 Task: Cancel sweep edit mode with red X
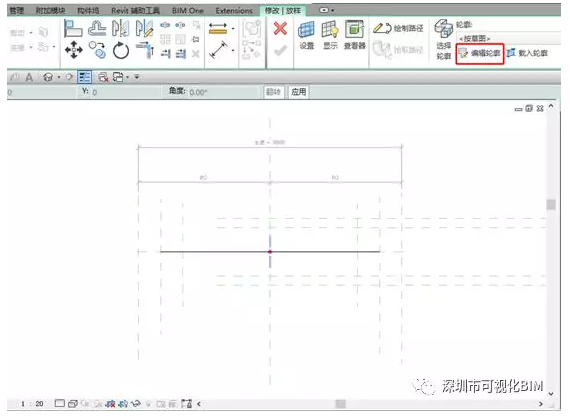pyautogui.click(x=280, y=28)
